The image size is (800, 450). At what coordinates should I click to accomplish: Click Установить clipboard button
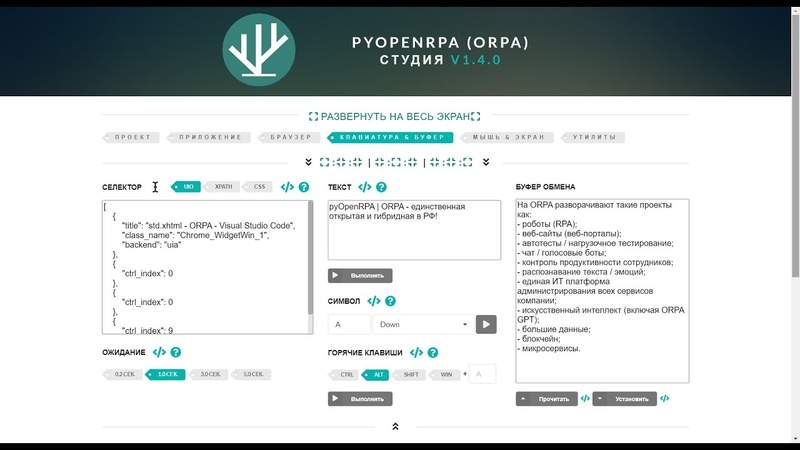[624, 399]
